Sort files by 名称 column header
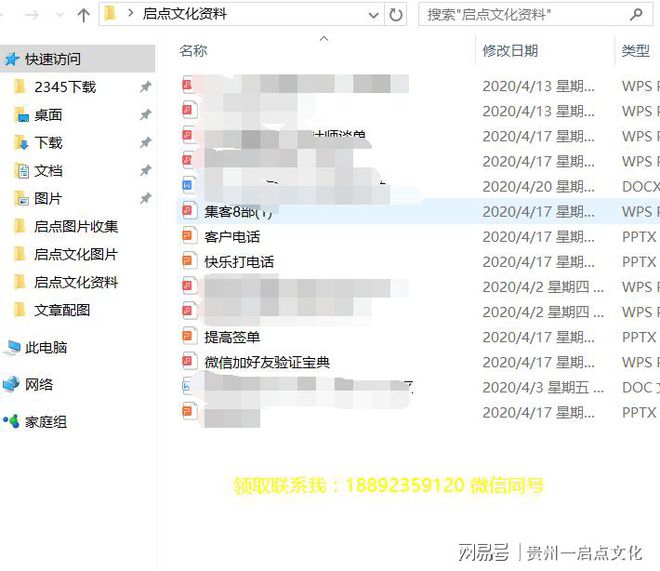 coord(194,51)
